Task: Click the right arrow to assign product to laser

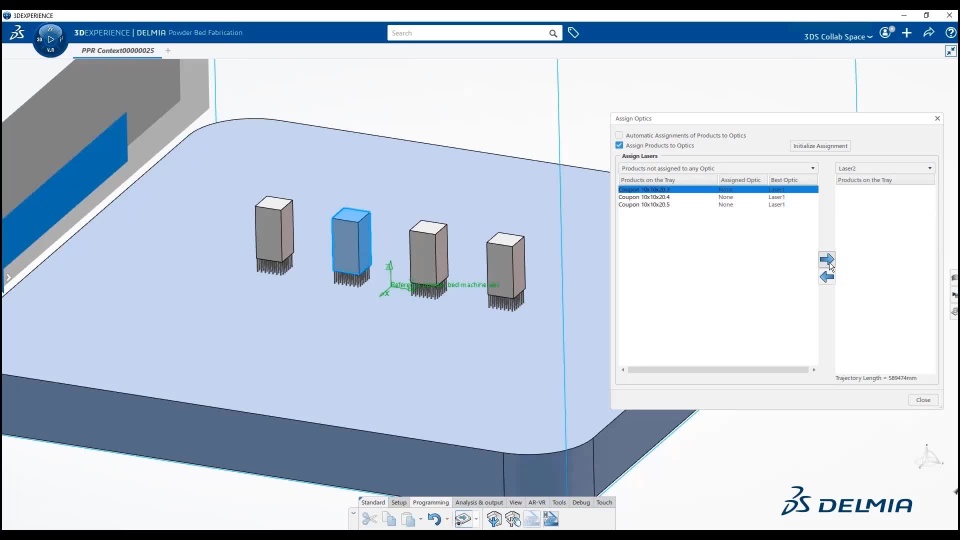Action: (826, 260)
